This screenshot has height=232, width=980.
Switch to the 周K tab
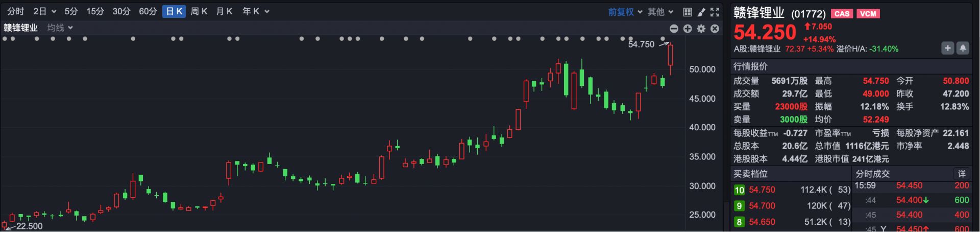coord(199,11)
